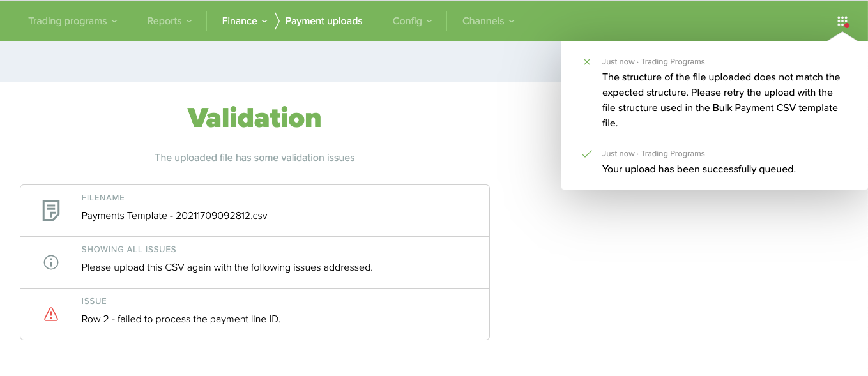Expand the Trading programs dropdown chevron
This screenshot has height=376, width=868.
pos(114,21)
